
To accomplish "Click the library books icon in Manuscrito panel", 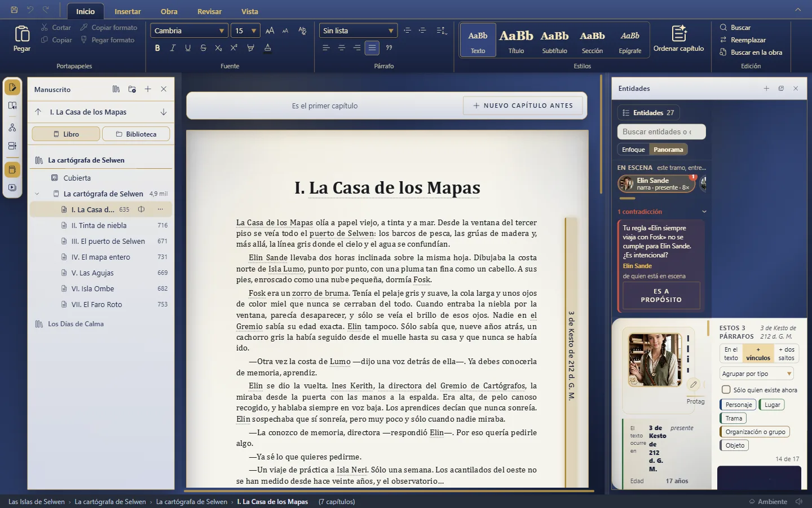I will (x=116, y=89).
